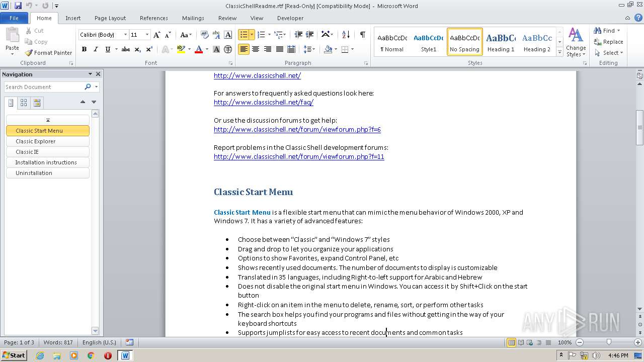The height and width of the screenshot is (362, 644).
Task: Open Word icon in taskbar
Action: click(125, 355)
